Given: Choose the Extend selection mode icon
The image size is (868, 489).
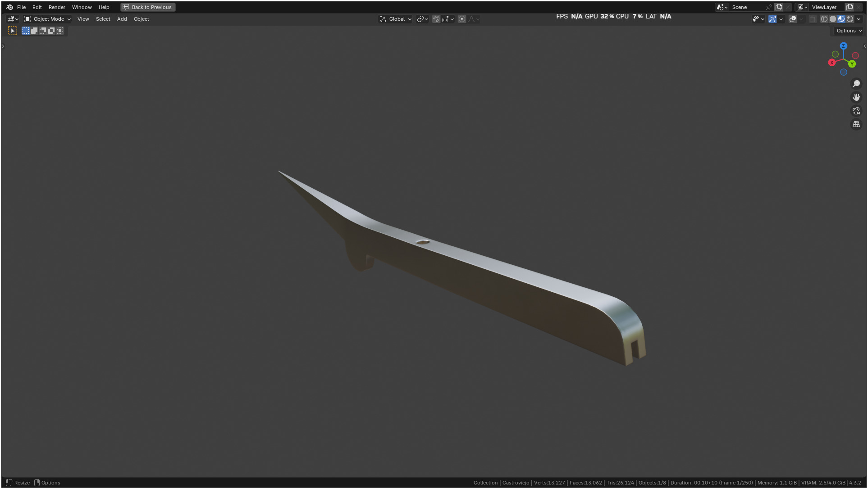Looking at the screenshot, I should click(x=34, y=31).
